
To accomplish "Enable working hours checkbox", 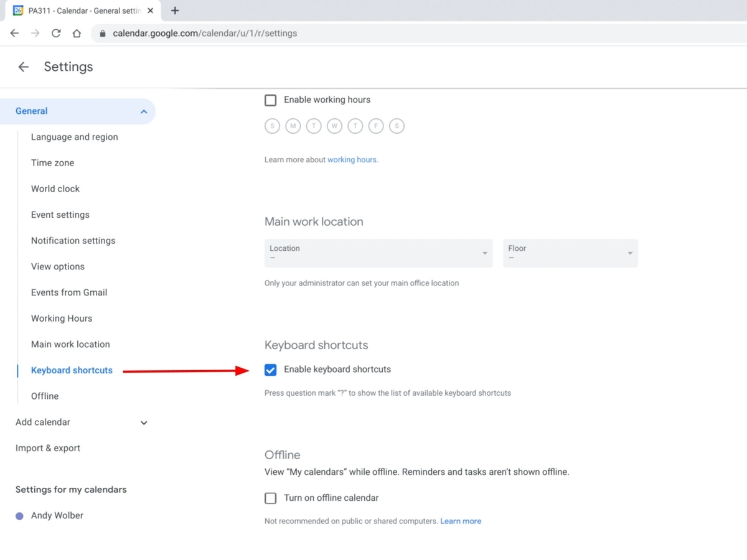I will [x=270, y=100].
